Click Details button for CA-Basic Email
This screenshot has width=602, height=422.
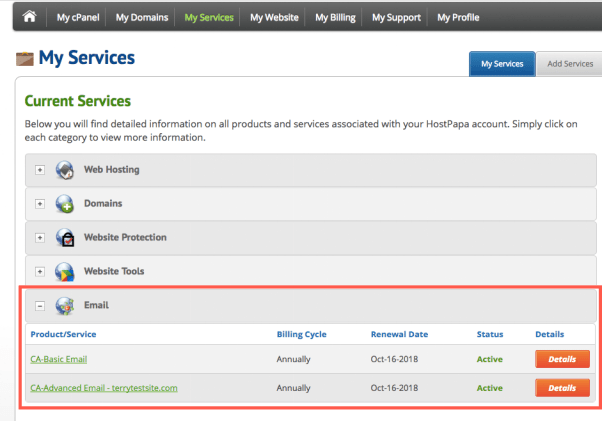pyautogui.click(x=563, y=359)
